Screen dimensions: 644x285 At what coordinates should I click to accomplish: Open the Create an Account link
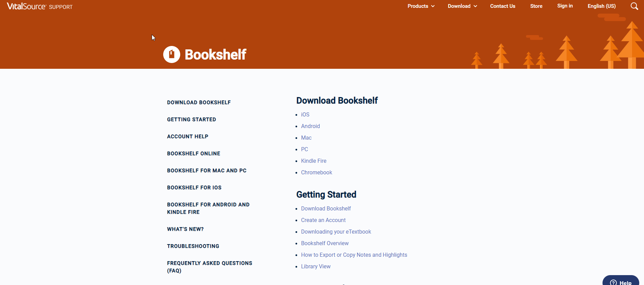pos(323,220)
